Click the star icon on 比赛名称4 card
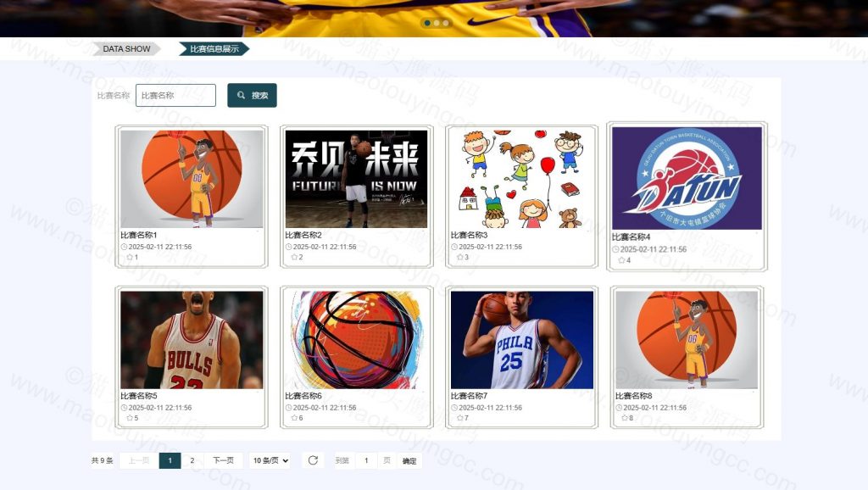This screenshot has width=868, height=490. pos(621,259)
